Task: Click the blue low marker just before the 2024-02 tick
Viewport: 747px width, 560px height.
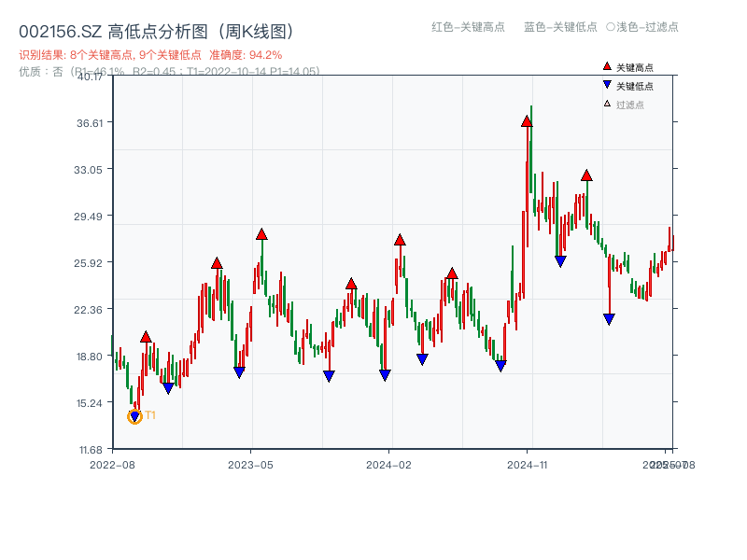Action: 385,375
